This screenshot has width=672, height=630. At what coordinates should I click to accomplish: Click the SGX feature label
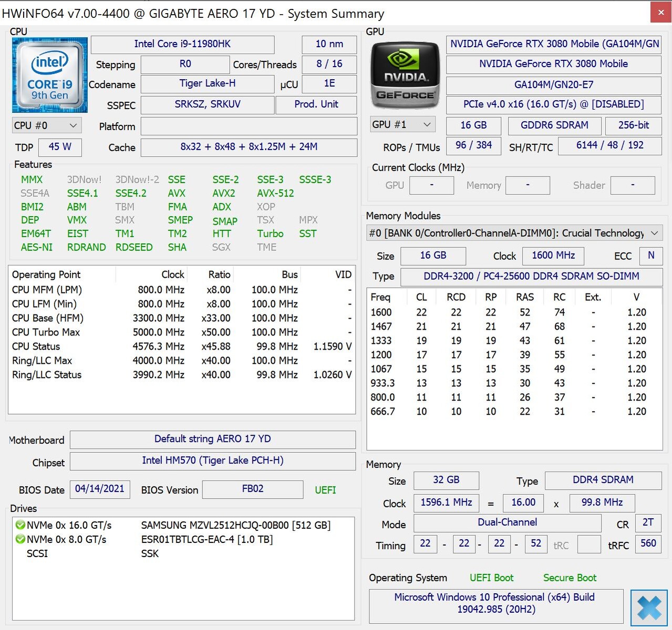tap(221, 247)
